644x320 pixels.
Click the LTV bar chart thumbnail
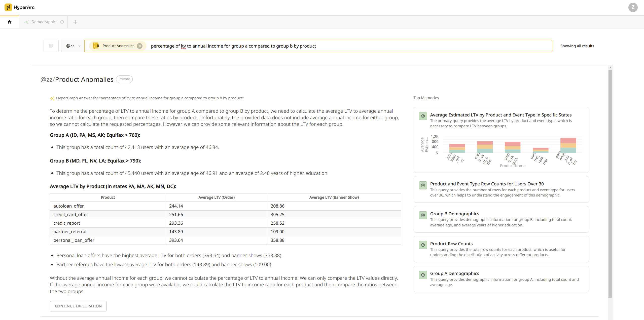tap(501, 151)
